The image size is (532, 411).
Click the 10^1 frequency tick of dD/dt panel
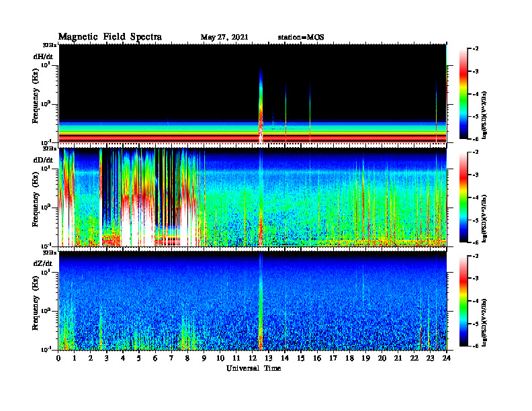(46, 169)
